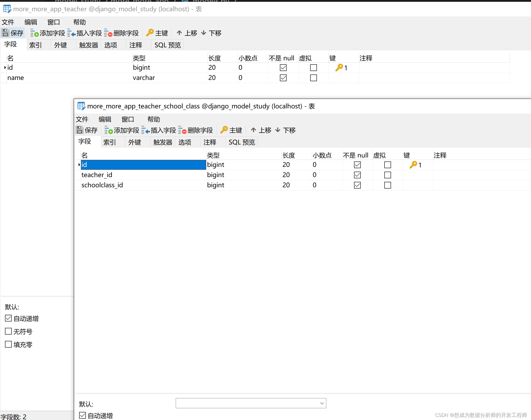Toggle Not Null for id in teacher window
This screenshot has width=531, height=420.
point(283,68)
